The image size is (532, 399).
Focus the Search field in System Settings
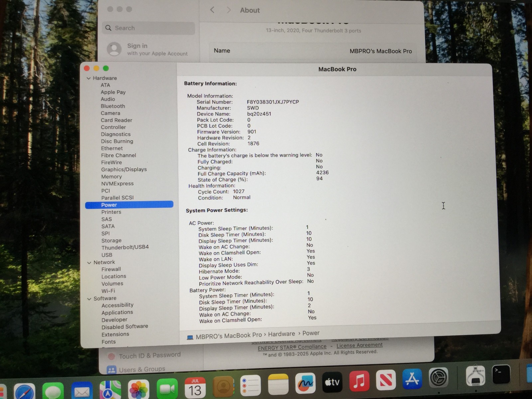149,28
